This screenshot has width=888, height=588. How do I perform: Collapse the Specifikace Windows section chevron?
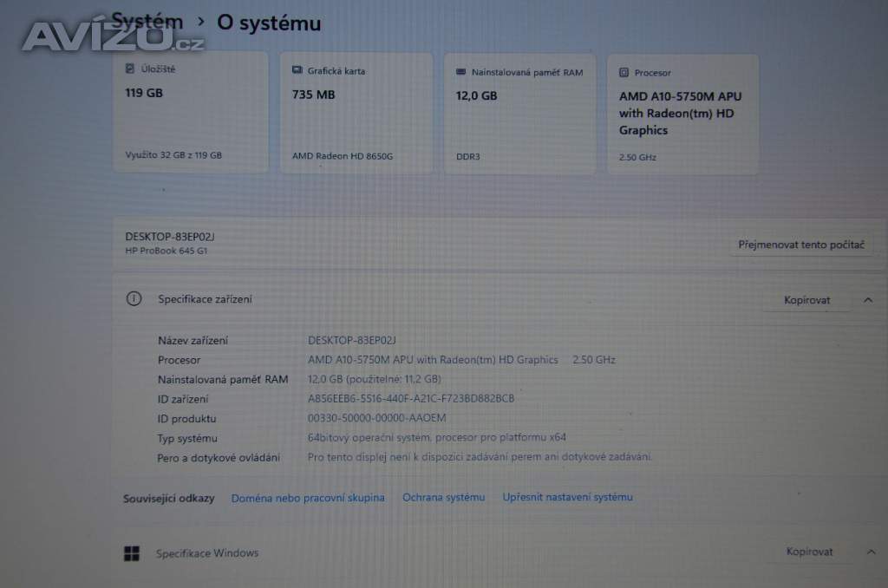click(871, 552)
